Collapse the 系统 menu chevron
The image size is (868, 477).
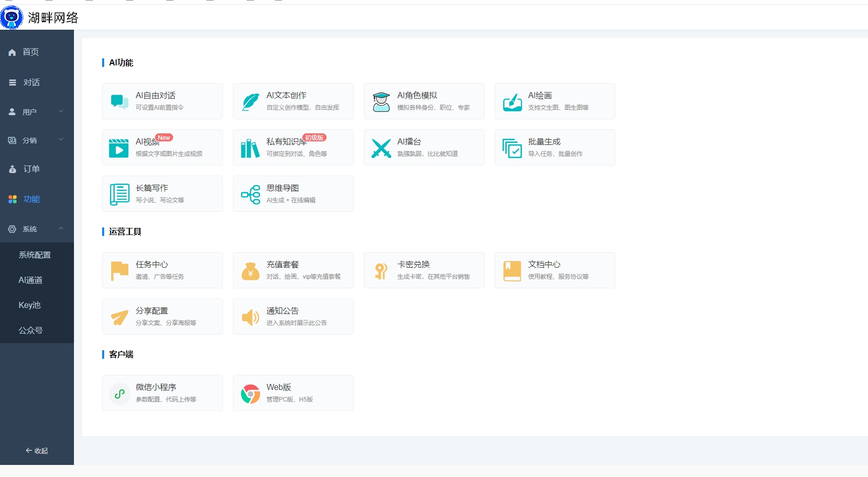coord(61,228)
